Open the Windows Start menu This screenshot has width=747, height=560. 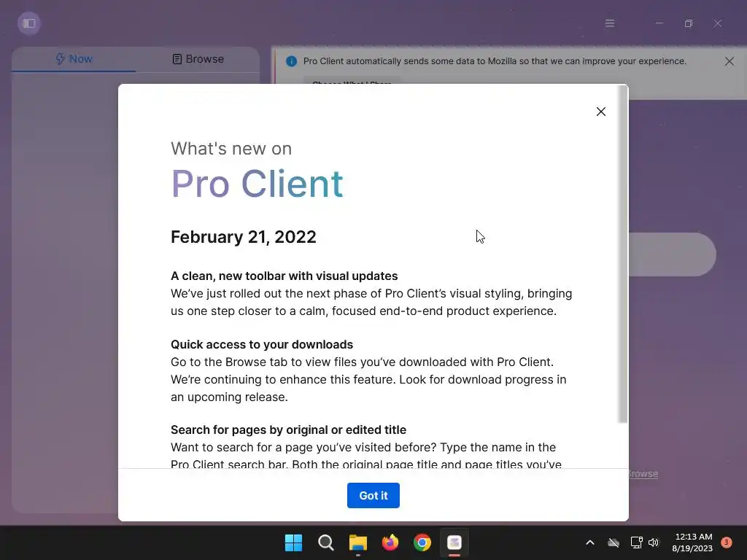(x=293, y=542)
